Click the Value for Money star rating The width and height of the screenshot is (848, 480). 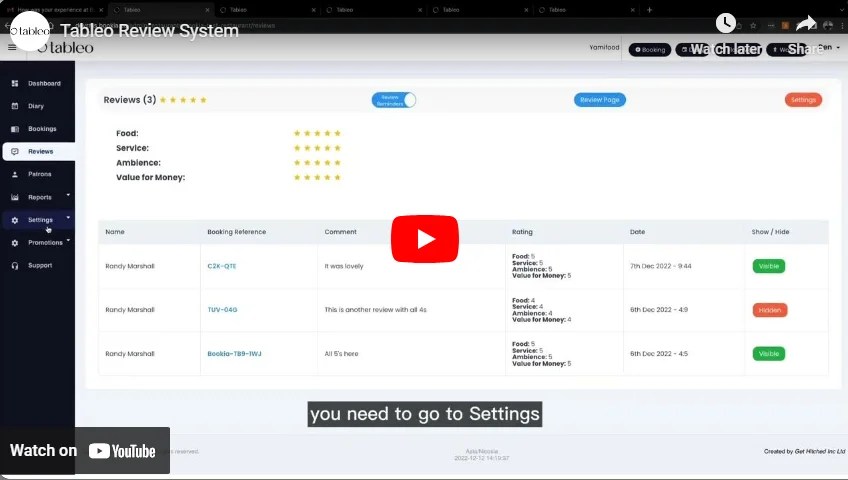tap(317, 177)
